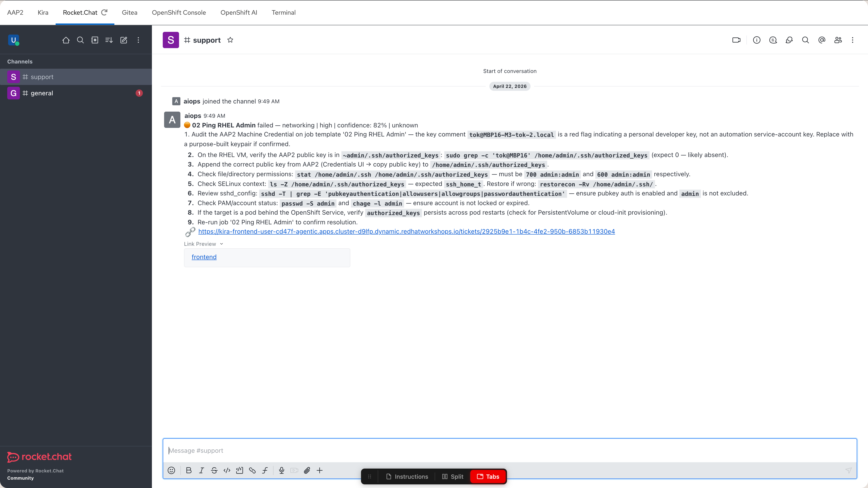Screen dimensions: 868x488
Task: Click the floating toolbar drag handle
Action: [x=370, y=476]
